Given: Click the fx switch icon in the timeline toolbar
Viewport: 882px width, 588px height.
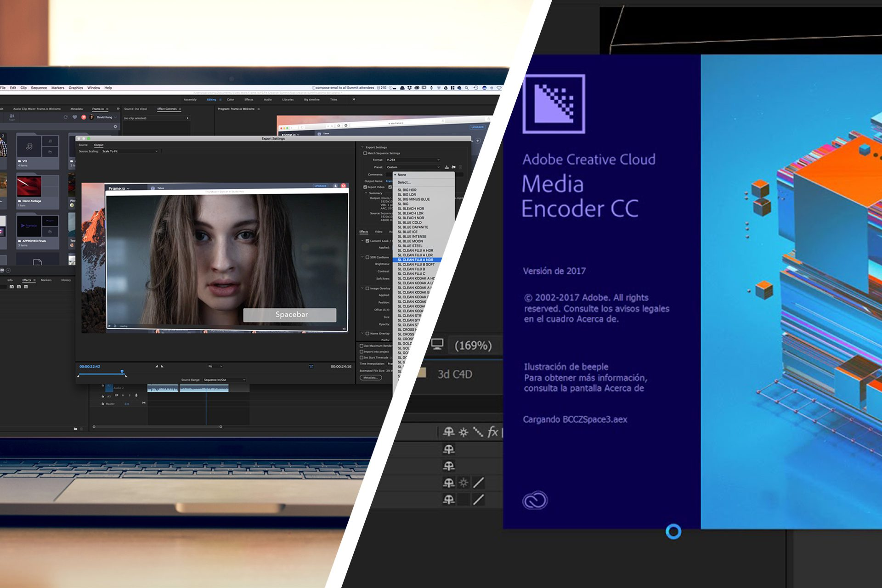Looking at the screenshot, I should click(493, 431).
